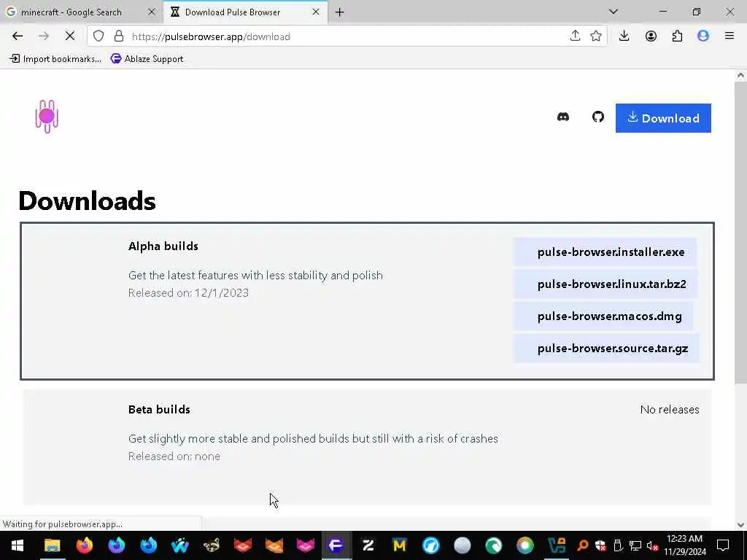
Task: Open the hamburger application menu
Action: coord(729,36)
